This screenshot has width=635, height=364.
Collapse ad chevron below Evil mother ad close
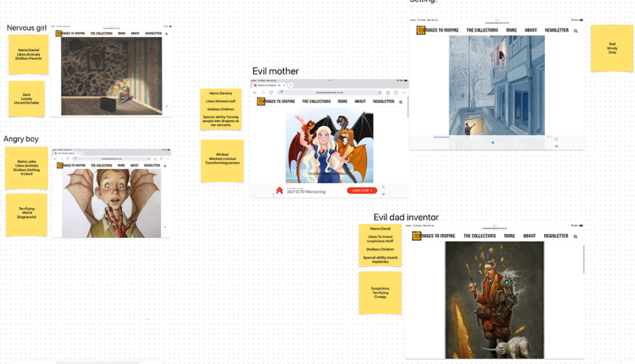pyautogui.click(x=383, y=194)
